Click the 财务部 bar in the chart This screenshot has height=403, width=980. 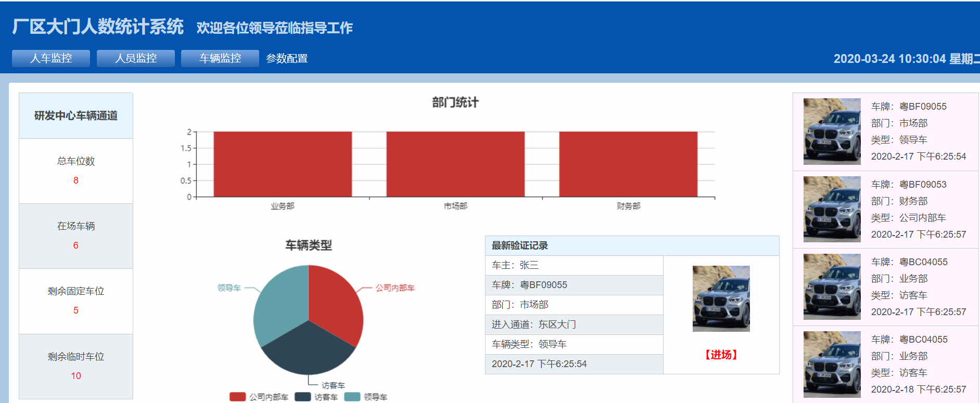[628, 164]
